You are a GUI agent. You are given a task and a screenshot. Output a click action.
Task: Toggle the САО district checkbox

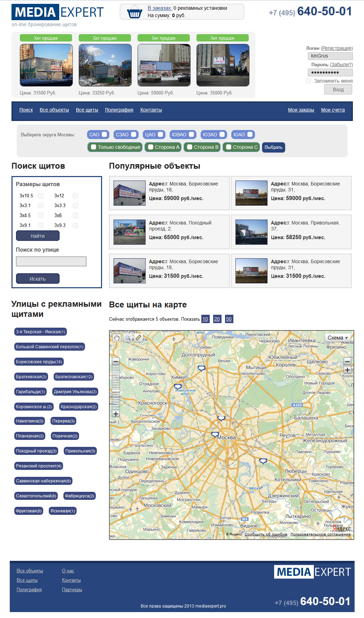coord(104,135)
